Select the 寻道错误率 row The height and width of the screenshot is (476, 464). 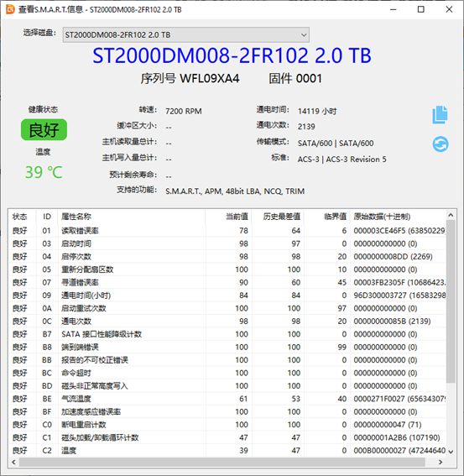(x=227, y=282)
